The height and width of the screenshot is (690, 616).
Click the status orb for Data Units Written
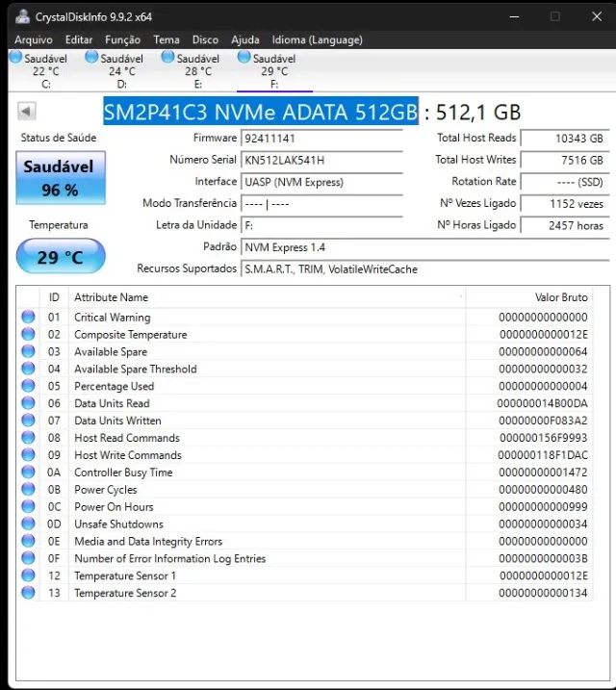pos(28,421)
